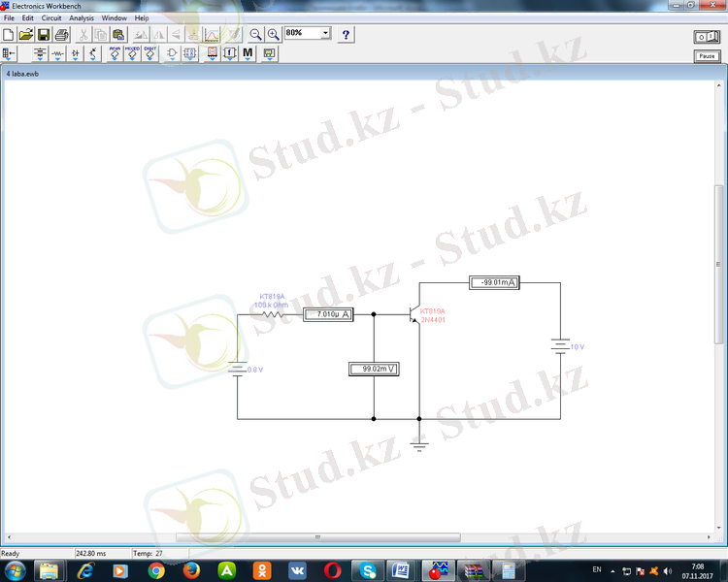Open the File menu
The image size is (728, 582).
(9, 18)
